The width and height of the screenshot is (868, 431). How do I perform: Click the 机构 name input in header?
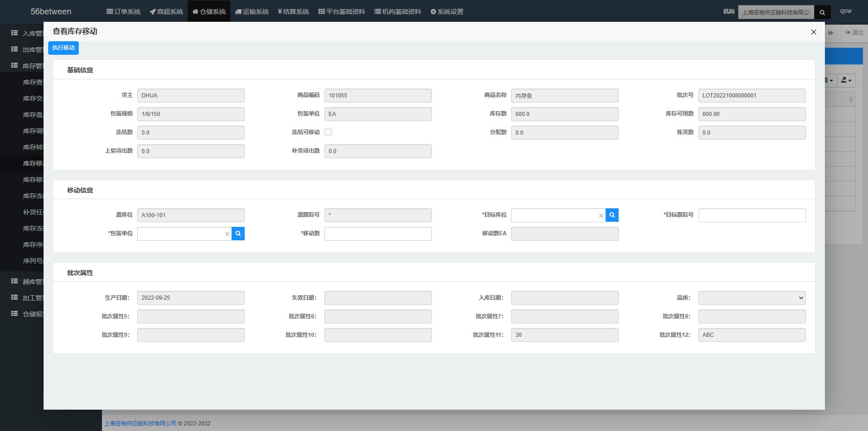(x=776, y=13)
